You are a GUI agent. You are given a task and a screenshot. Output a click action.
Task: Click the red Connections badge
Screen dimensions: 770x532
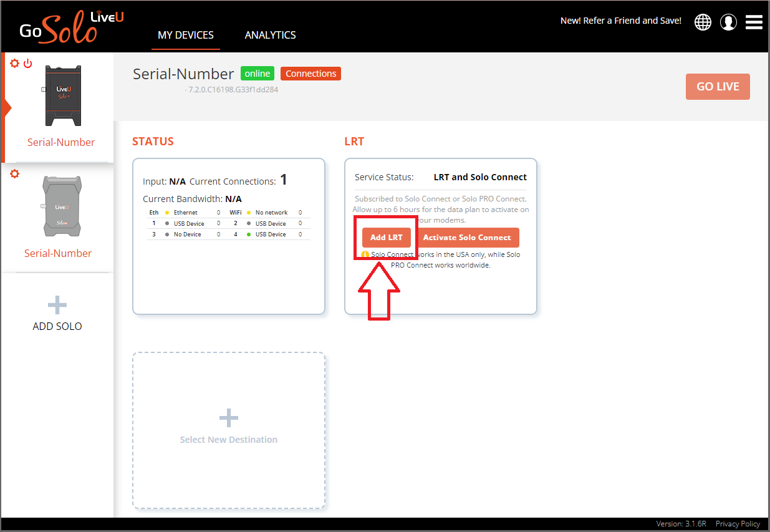point(310,74)
